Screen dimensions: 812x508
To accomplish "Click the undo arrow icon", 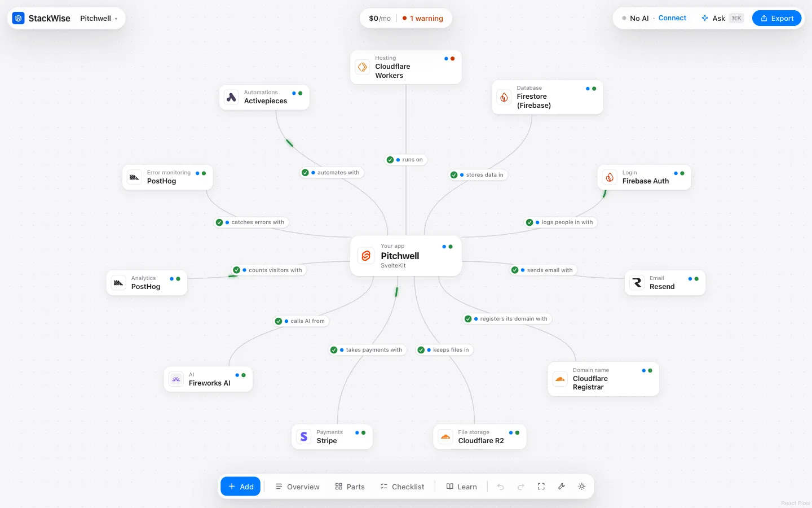I will (501, 487).
